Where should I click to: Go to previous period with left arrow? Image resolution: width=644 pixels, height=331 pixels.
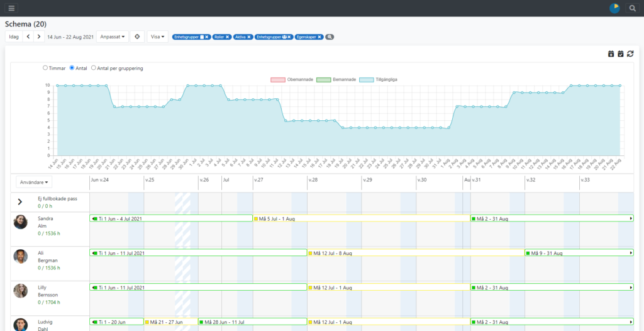click(28, 36)
